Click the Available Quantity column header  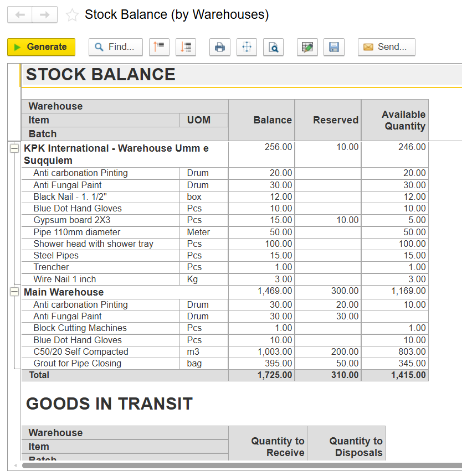pyautogui.click(x=395, y=120)
